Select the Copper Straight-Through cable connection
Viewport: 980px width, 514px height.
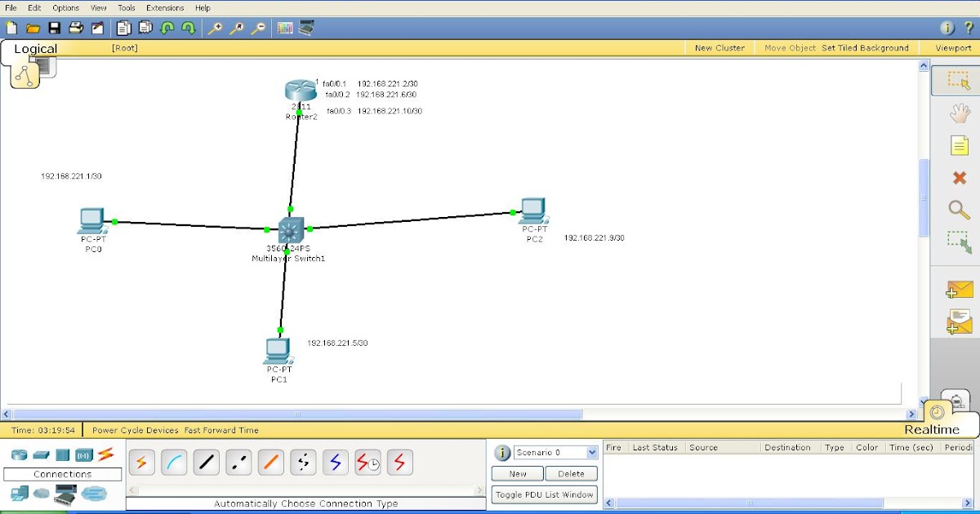pos(206,462)
